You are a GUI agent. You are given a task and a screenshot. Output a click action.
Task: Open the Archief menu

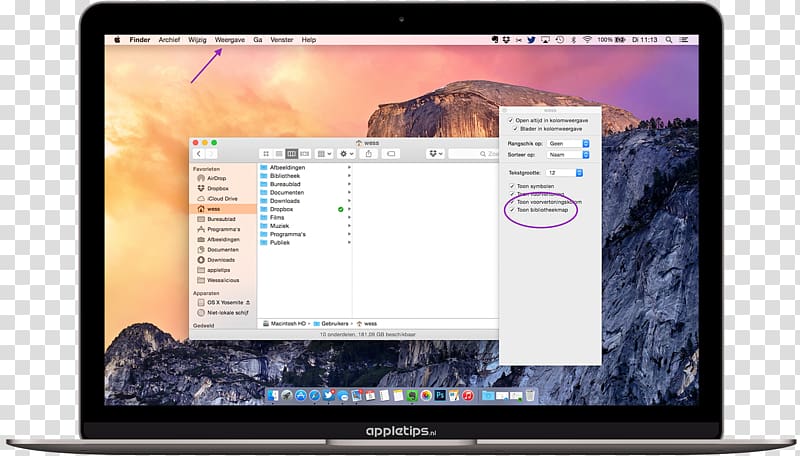tap(169, 40)
